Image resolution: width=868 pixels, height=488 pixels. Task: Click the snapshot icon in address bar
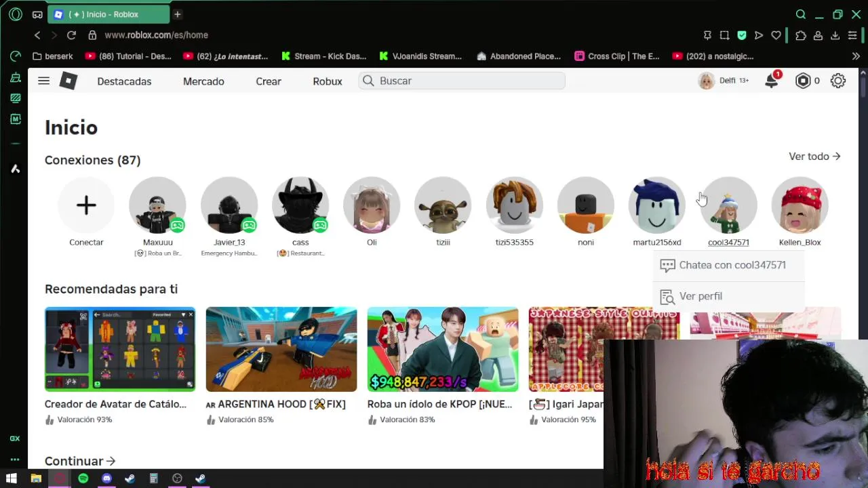(725, 35)
